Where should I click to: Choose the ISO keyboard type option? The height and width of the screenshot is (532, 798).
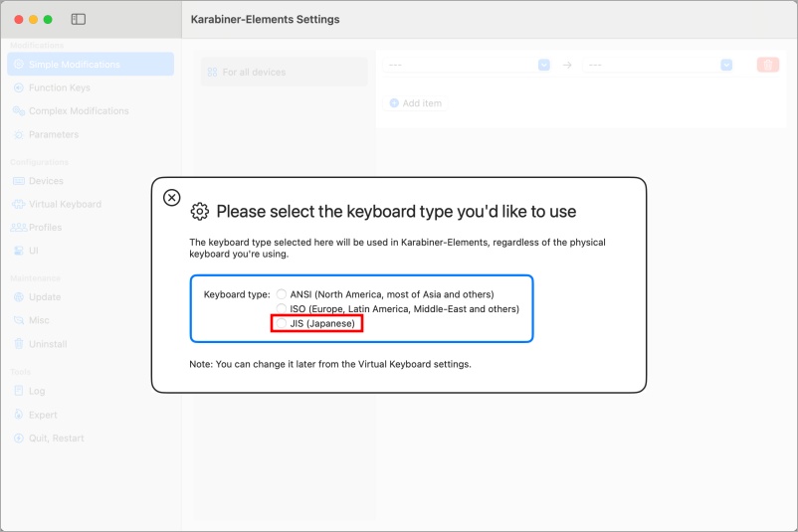[282, 309]
